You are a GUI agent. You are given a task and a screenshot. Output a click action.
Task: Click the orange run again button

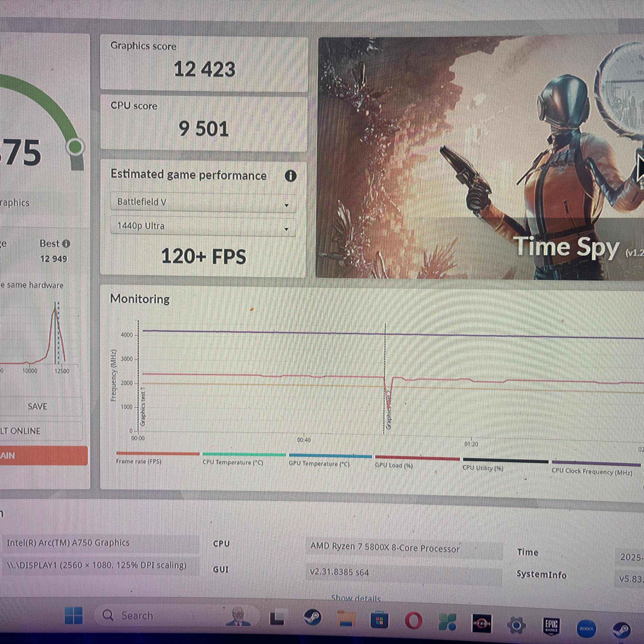(x=43, y=455)
